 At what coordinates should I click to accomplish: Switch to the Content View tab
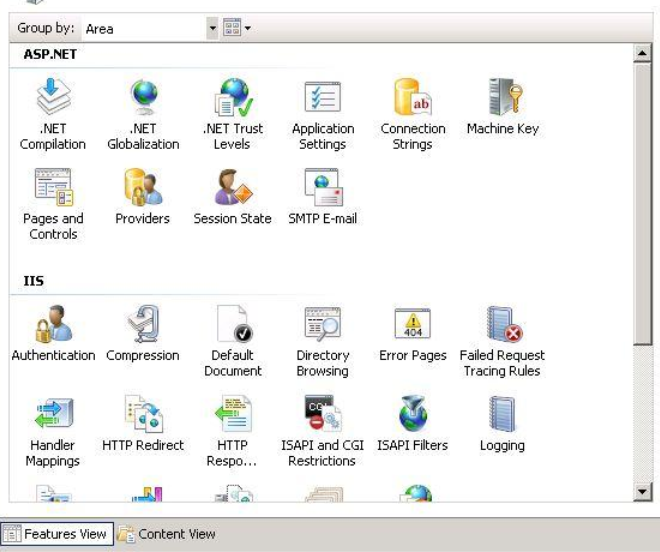(167, 534)
